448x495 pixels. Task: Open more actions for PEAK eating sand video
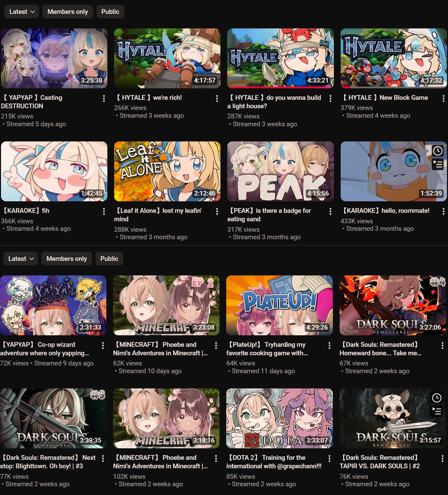click(330, 211)
